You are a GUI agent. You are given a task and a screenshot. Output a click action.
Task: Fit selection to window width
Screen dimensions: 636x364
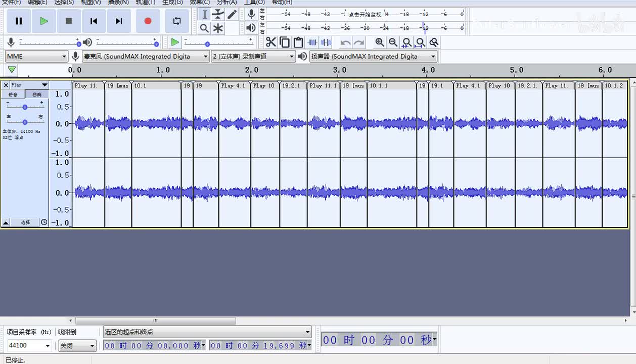pos(406,42)
